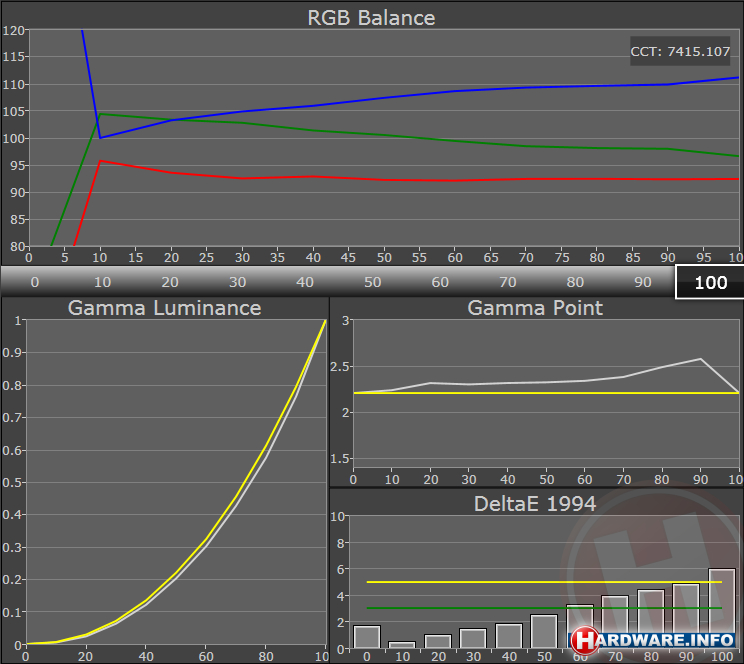Click the DeltaE bar for level 90
Image resolution: width=744 pixels, height=664 pixels.
tap(687, 616)
